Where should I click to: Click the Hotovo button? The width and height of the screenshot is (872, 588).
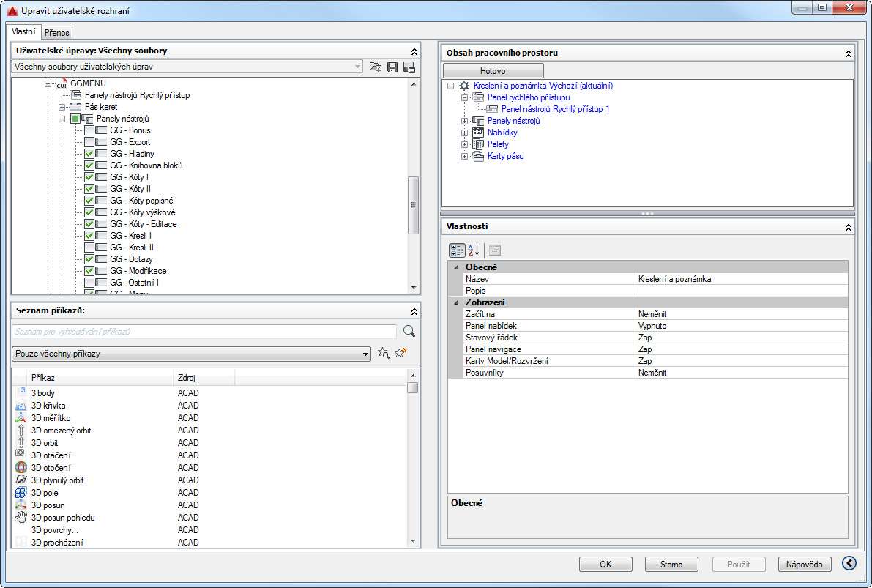click(x=493, y=70)
